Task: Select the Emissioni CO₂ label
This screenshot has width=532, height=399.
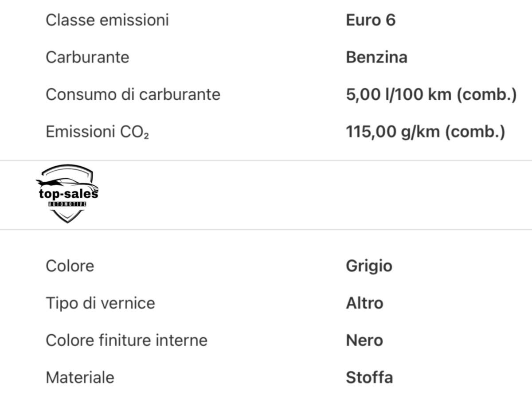Action: (97, 132)
